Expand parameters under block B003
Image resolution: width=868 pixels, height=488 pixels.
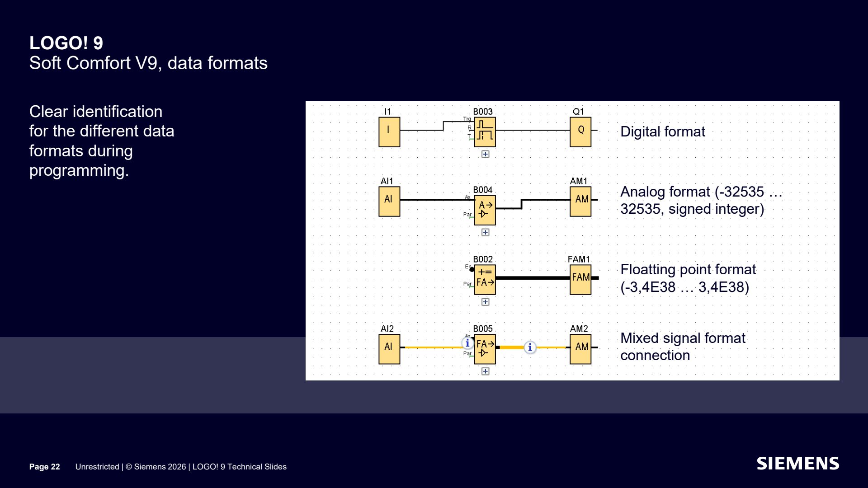point(485,155)
